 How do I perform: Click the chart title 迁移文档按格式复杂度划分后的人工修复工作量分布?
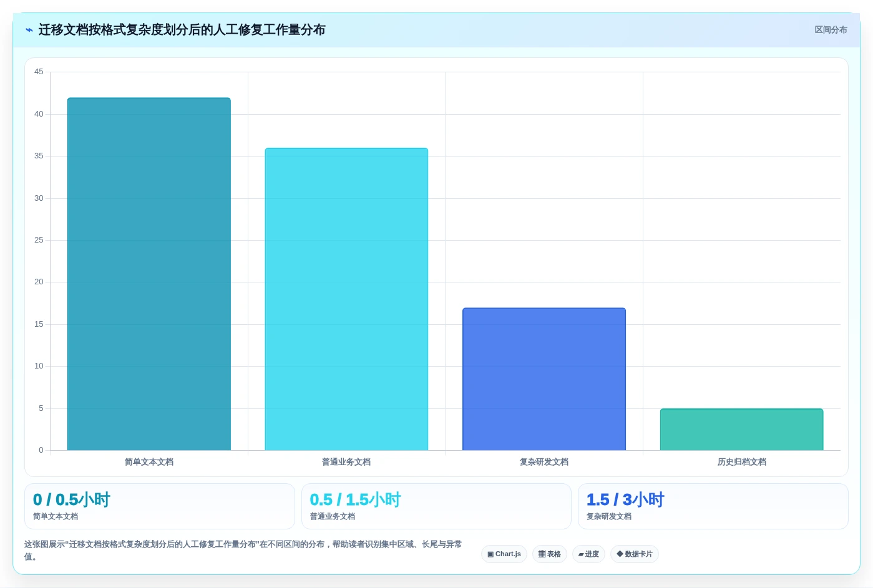tap(182, 30)
